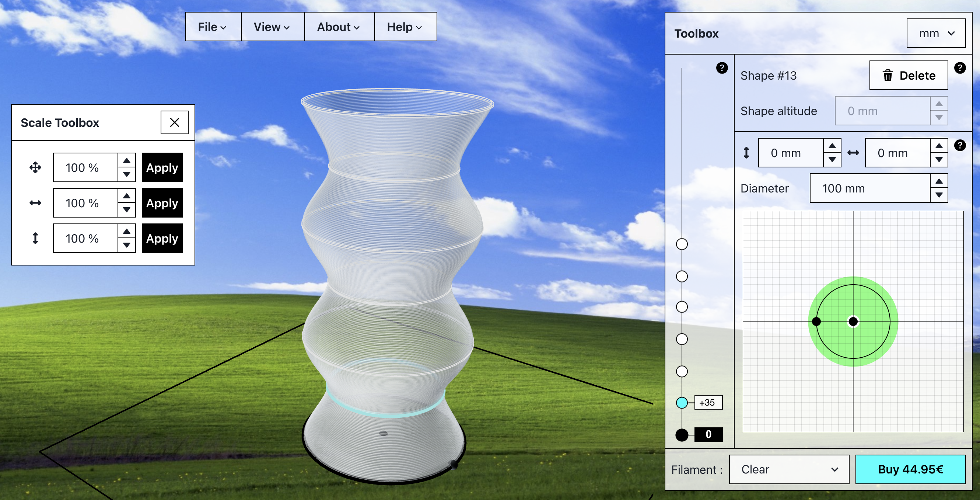Select the third altitude node from top
This screenshot has height=500, width=980.
pos(682,307)
